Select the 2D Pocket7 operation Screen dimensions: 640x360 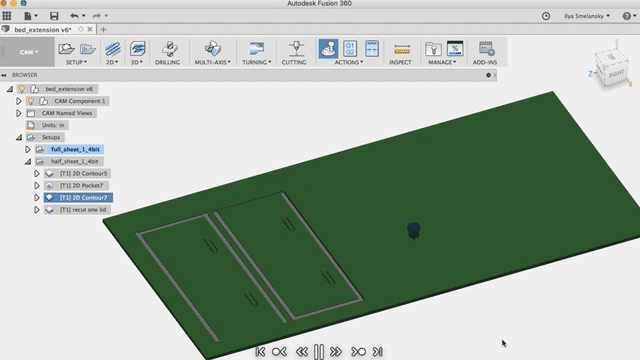click(x=81, y=185)
